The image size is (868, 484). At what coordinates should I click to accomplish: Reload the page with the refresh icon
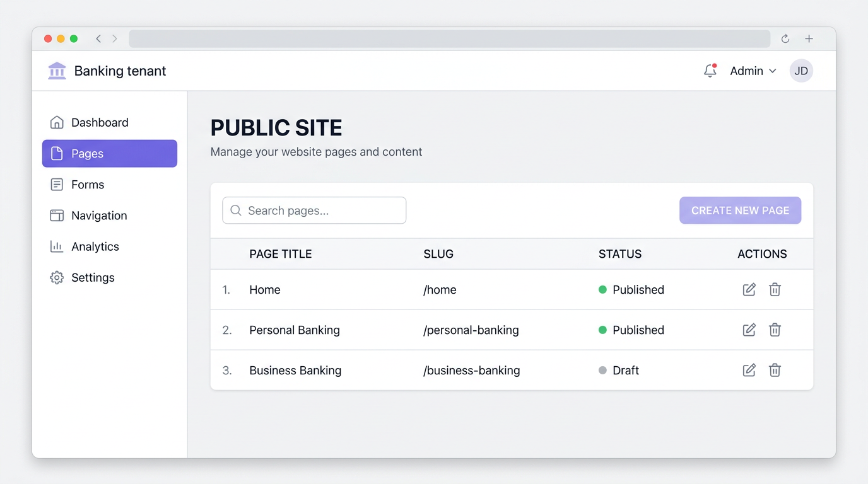tap(785, 39)
